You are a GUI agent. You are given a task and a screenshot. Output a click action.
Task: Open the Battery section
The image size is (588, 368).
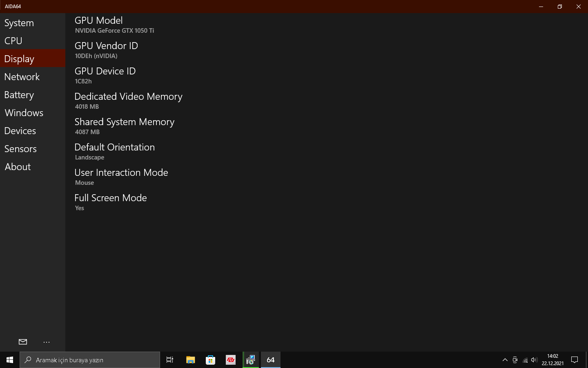[33, 95]
